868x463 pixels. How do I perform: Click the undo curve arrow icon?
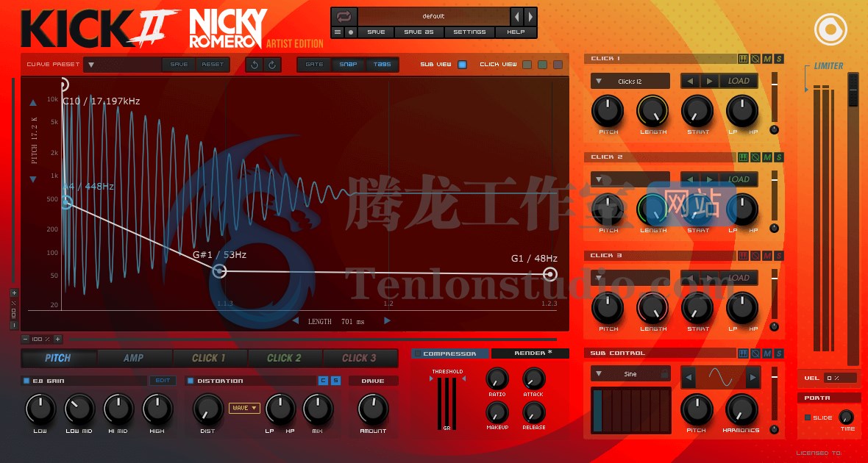(255, 65)
